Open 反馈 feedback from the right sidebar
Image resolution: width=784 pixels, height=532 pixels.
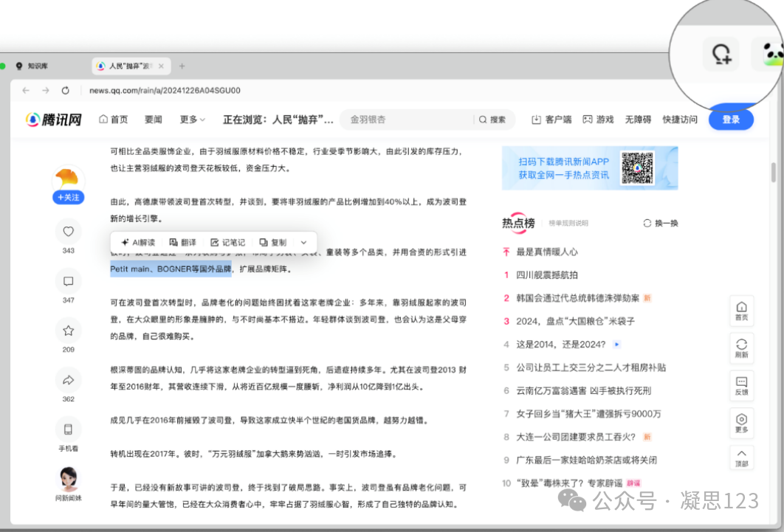[x=741, y=386]
